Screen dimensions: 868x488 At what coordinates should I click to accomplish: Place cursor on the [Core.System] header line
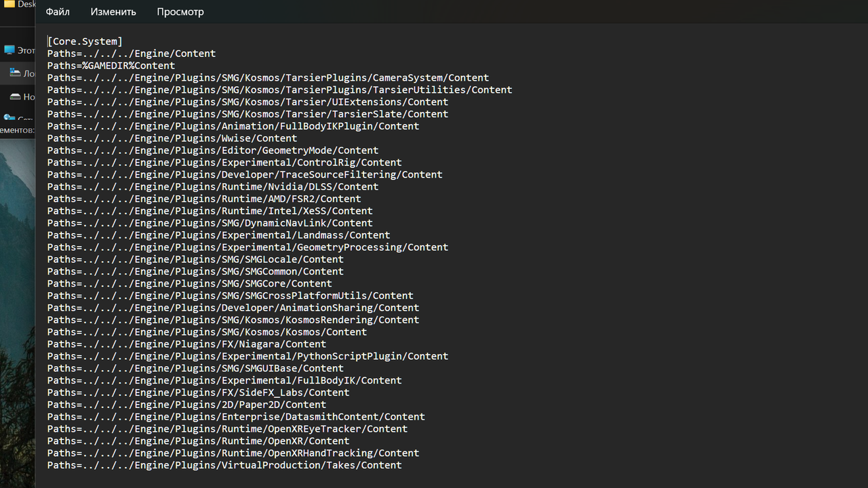(x=85, y=41)
